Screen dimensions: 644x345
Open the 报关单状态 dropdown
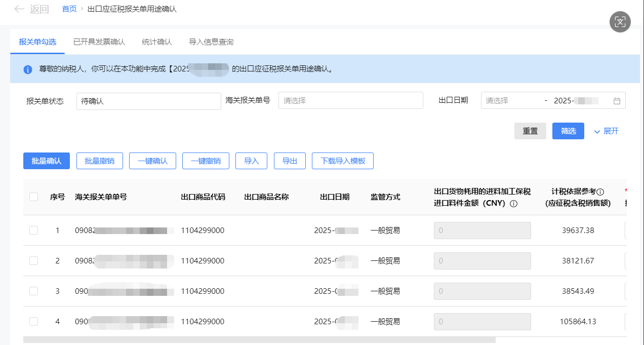pyautogui.click(x=148, y=101)
